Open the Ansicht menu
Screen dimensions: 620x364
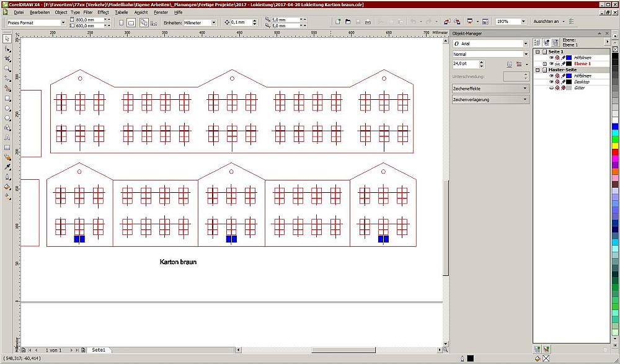click(x=141, y=12)
